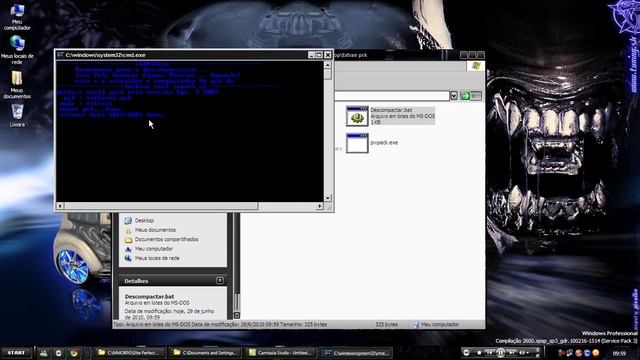
Task: Switch to C:\Documents and Settings taskbar button
Action: 205,353
